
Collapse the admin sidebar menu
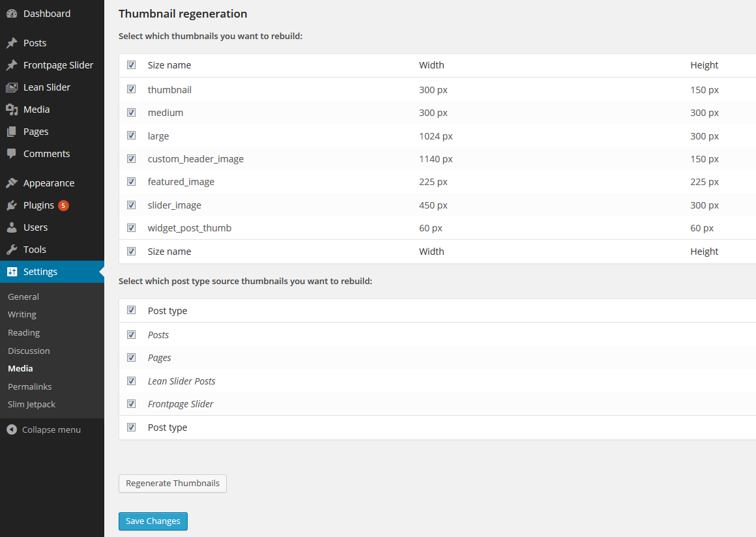tap(42, 429)
